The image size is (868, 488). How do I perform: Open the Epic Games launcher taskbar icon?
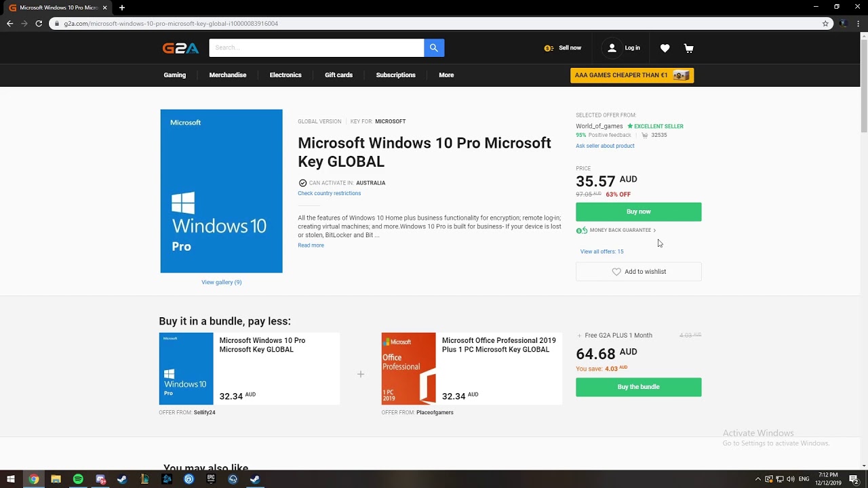pyautogui.click(x=211, y=479)
